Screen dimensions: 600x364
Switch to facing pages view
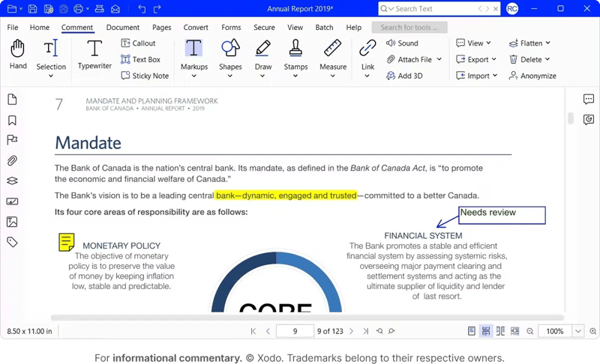click(x=500, y=331)
